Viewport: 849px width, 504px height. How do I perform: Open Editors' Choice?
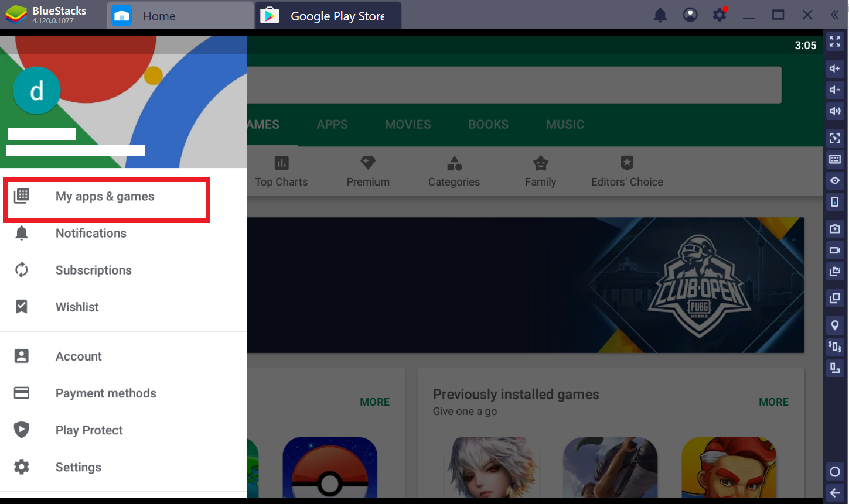pyautogui.click(x=627, y=172)
